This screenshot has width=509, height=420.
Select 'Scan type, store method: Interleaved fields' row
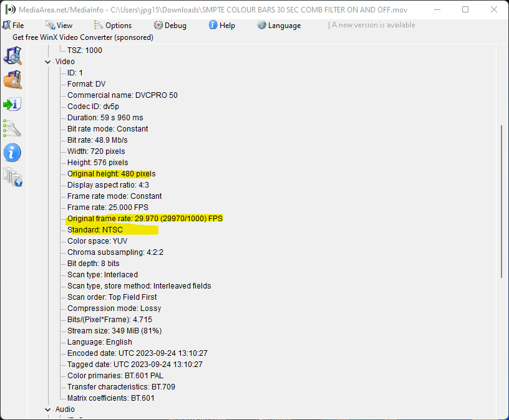click(139, 286)
